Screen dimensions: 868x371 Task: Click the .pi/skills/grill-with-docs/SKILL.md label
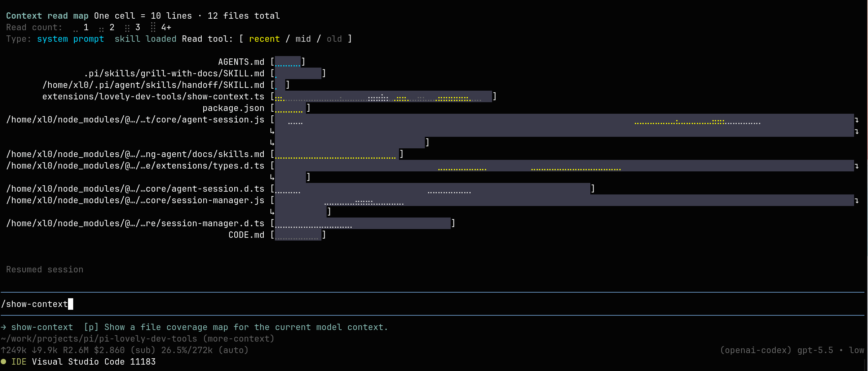[174, 74]
